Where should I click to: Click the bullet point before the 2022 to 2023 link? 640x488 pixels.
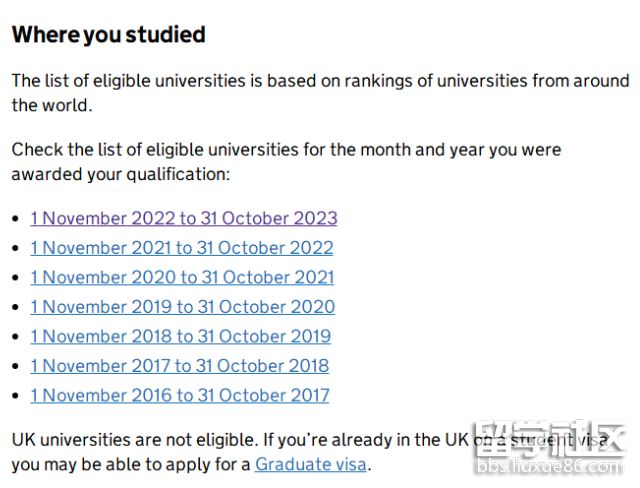[16, 219]
